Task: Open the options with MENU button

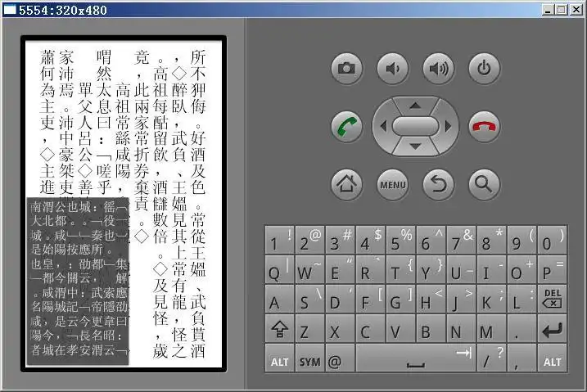Action: [x=393, y=184]
